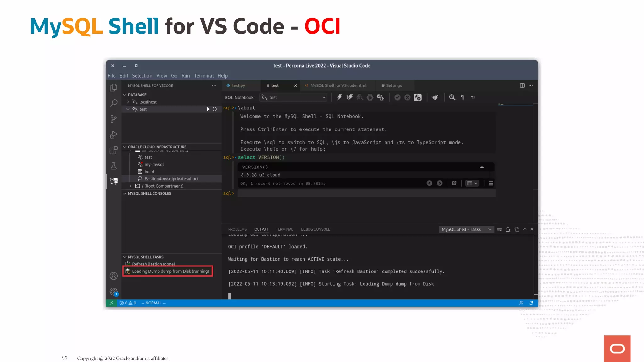Toggle the auto-commit button in the notebook toolbar
The width and height of the screenshot is (644, 362).
pyautogui.click(x=418, y=97)
